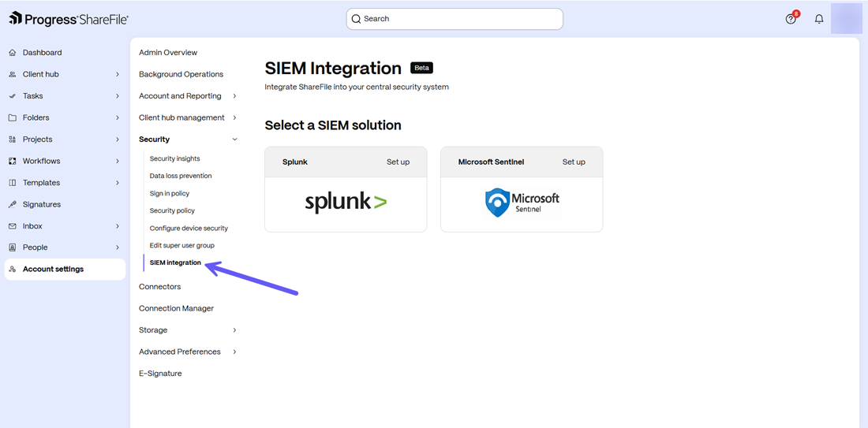Click the Tasks checkmark icon

[x=12, y=96]
